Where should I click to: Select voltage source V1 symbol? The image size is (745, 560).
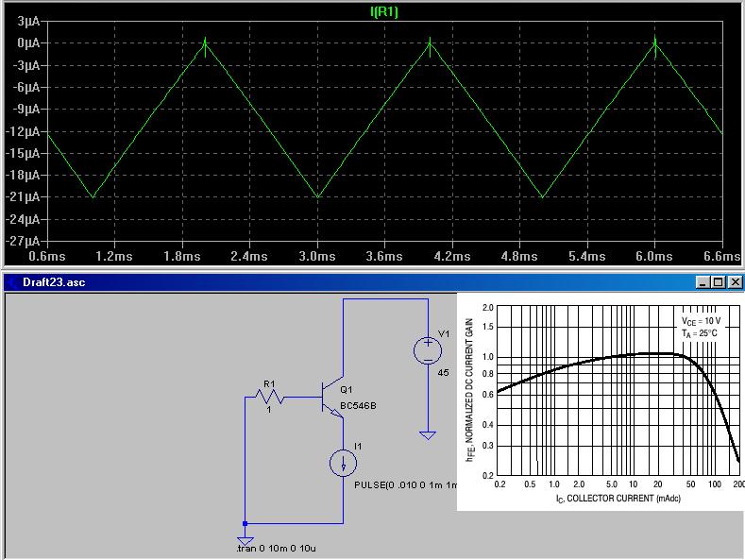click(428, 351)
